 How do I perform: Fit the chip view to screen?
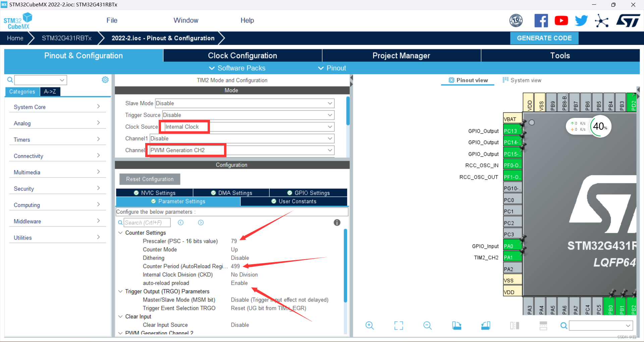(x=398, y=325)
